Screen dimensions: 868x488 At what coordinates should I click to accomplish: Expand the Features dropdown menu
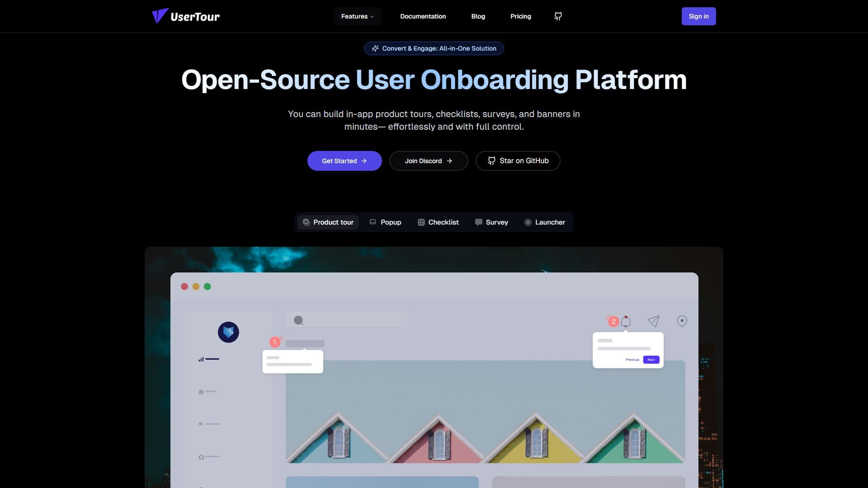(358, 16)
